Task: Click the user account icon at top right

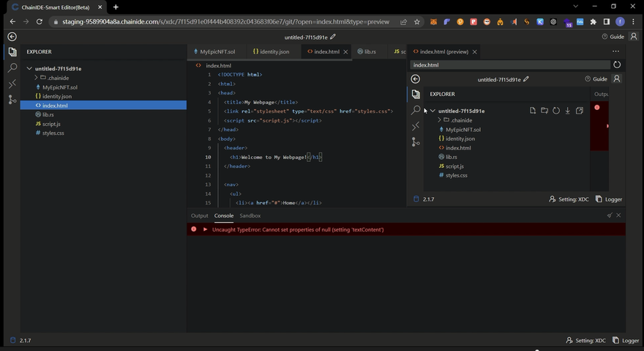Action: click(x=634, y=37)
